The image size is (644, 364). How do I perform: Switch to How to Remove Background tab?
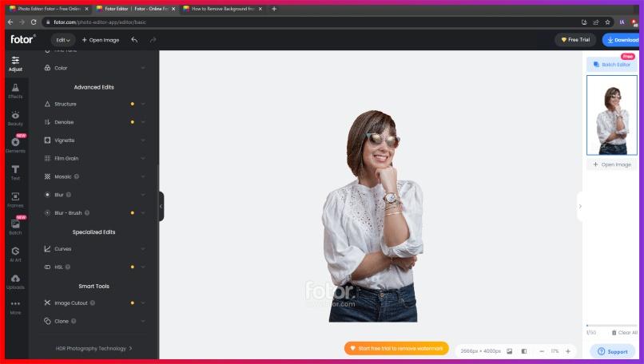pos(223,9)
